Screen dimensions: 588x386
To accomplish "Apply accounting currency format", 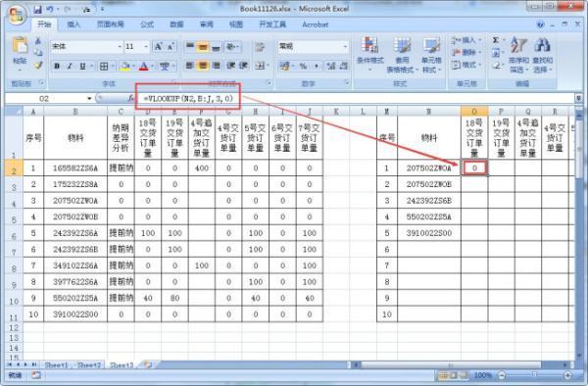I will [x=284, y=67].
